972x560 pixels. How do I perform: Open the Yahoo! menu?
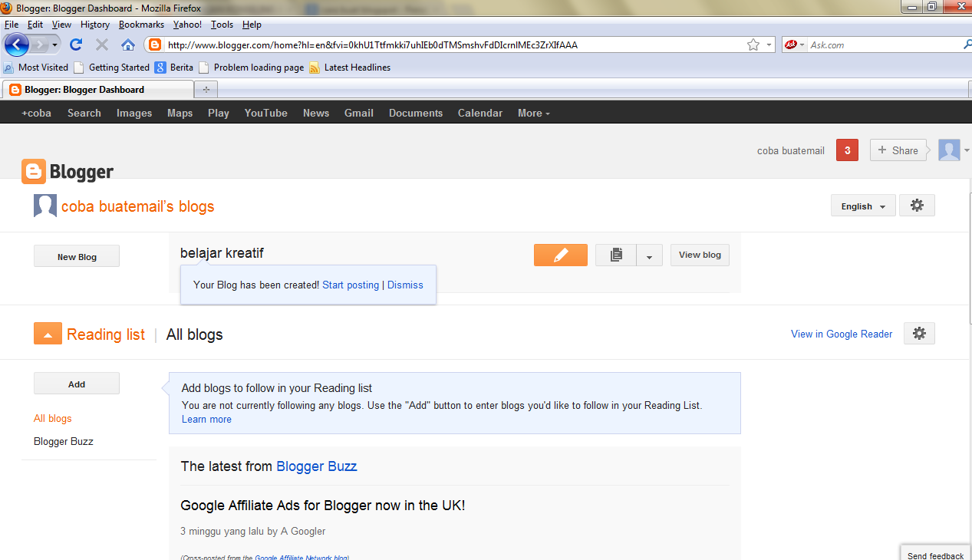[187, 25]
